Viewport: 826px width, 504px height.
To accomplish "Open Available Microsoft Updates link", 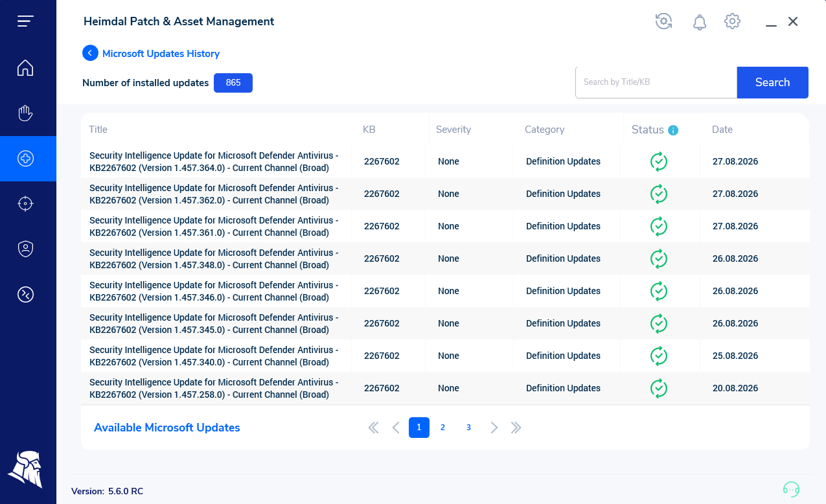I will 167,428.
